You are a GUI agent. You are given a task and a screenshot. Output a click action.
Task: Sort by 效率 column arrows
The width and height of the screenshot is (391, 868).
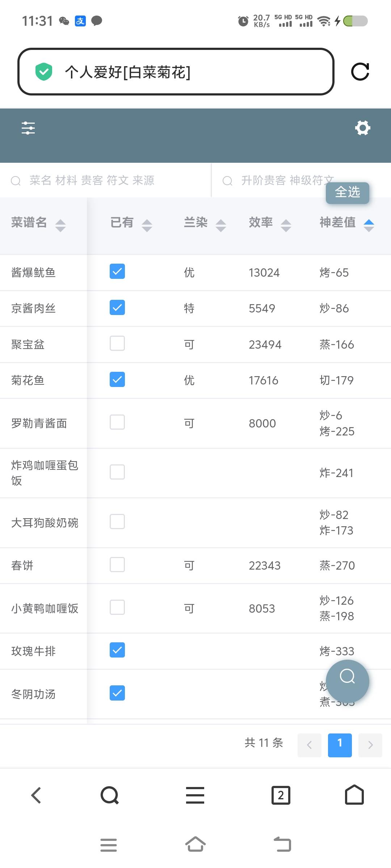286,225
